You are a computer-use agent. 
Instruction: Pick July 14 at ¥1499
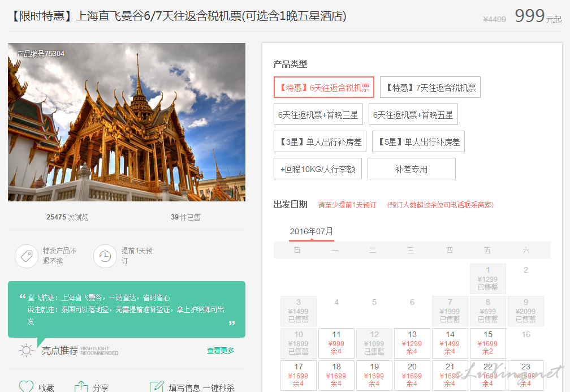450,343
